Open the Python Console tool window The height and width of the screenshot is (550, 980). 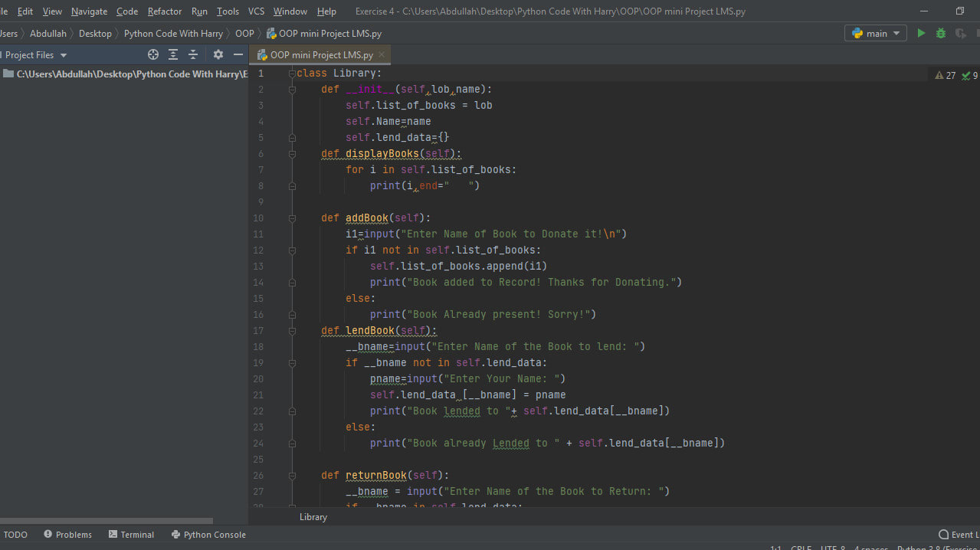[208, 535]
